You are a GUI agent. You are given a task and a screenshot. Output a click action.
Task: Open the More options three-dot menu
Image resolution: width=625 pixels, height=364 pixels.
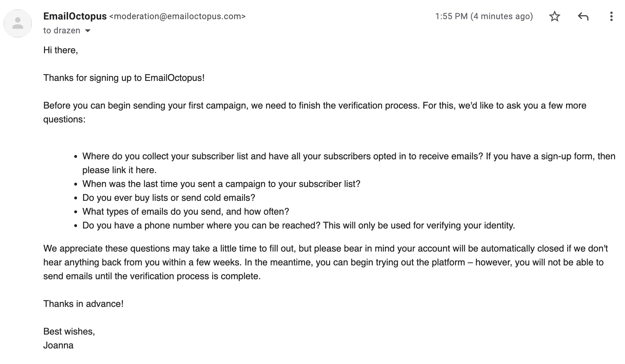pyautogui.click(x=611, y=16)
